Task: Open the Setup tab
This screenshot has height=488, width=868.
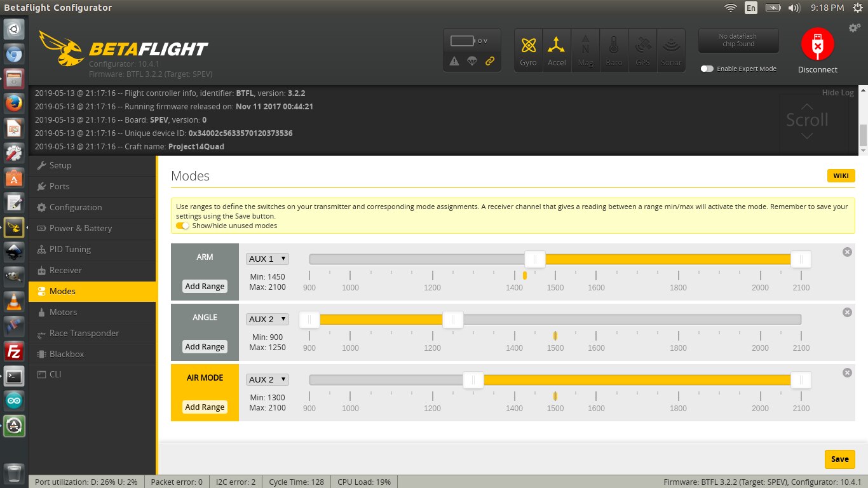Action: click(92, 165)
